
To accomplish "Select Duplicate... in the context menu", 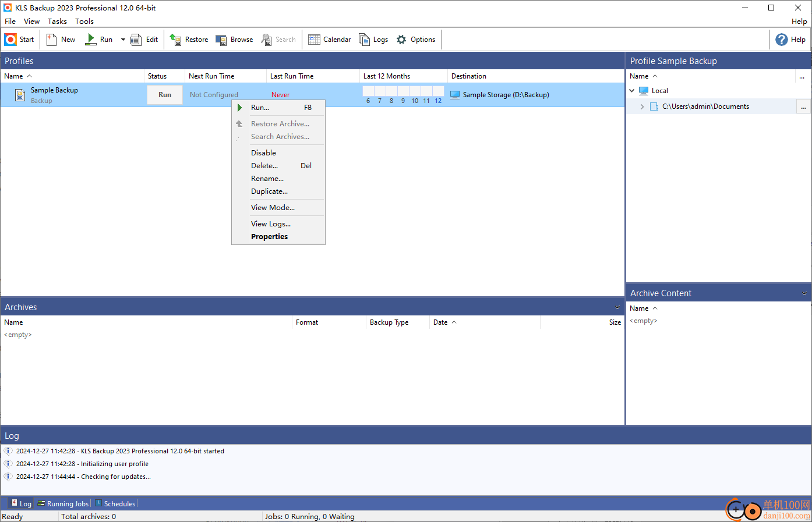I will pyautogui.click(x=278, y=191).
